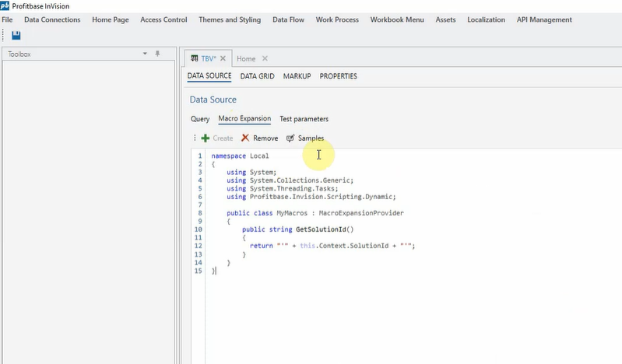Click the Profitbase InVision logo icon
Viewport: 622px width, 364px height.
click(x=5, y=5)
